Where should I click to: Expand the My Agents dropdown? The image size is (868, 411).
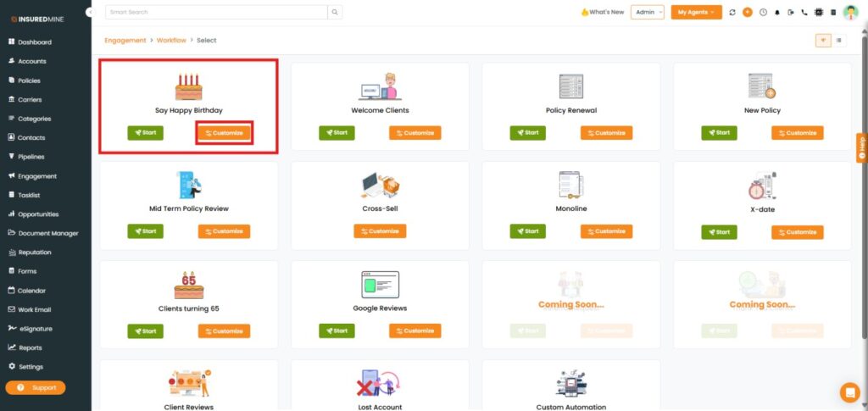click(x=696, y=13)
